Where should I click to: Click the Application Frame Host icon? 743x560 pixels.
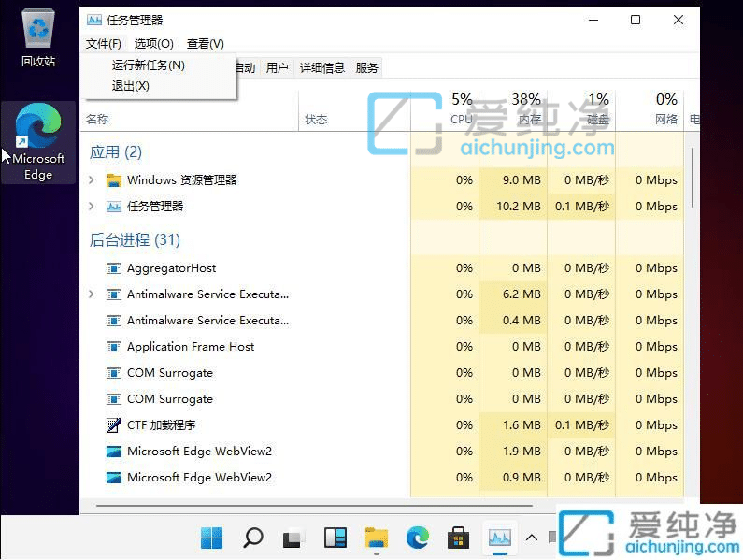tap(114, 347)
